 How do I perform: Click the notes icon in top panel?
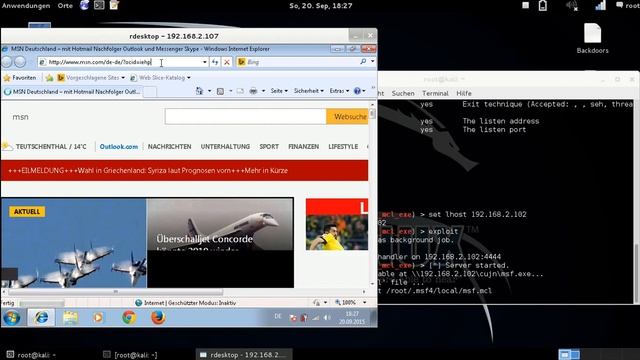(114, 5)
